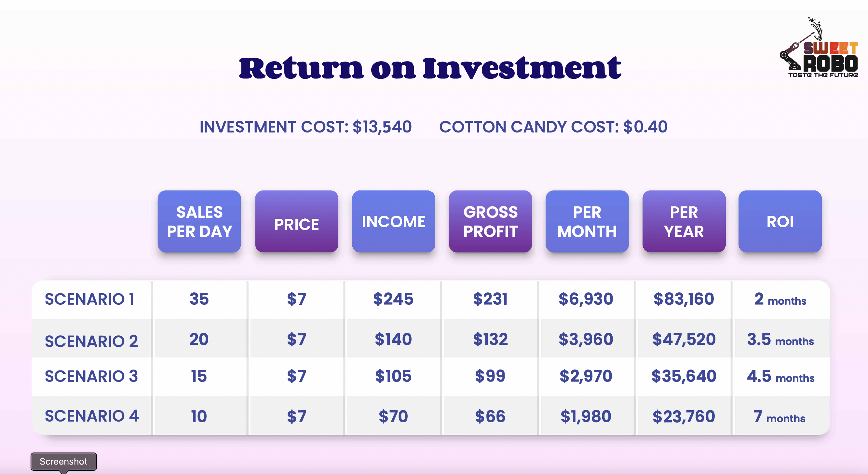Select the SCENARIO 1 row label
The width and height of the screenshot is (868, 474).
pos(90,299)
